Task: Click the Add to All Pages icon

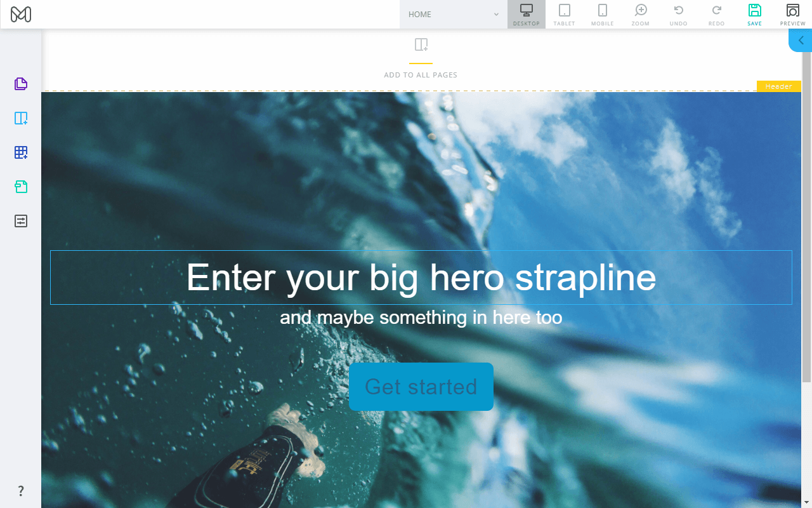Action: (x=421, y=44)
